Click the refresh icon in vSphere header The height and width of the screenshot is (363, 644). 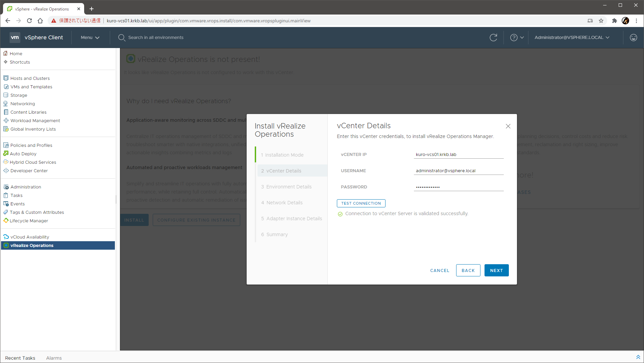[x=493, y=38]
